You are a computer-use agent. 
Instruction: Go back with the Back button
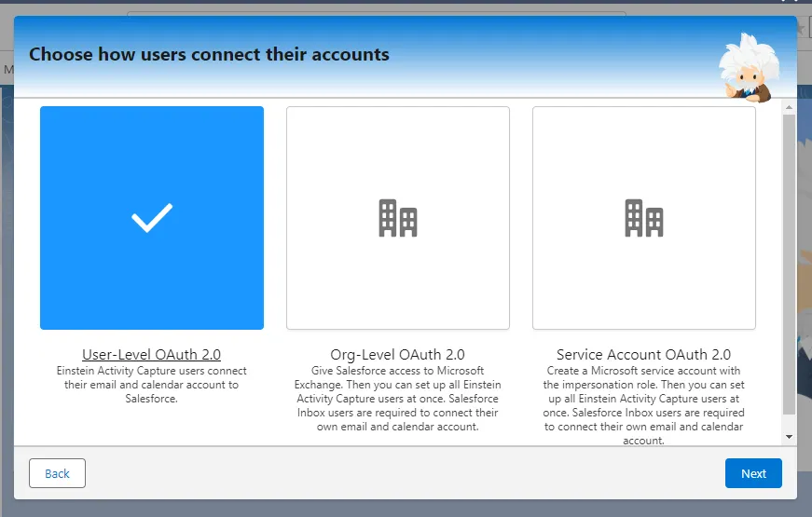[x=57, y=473]
